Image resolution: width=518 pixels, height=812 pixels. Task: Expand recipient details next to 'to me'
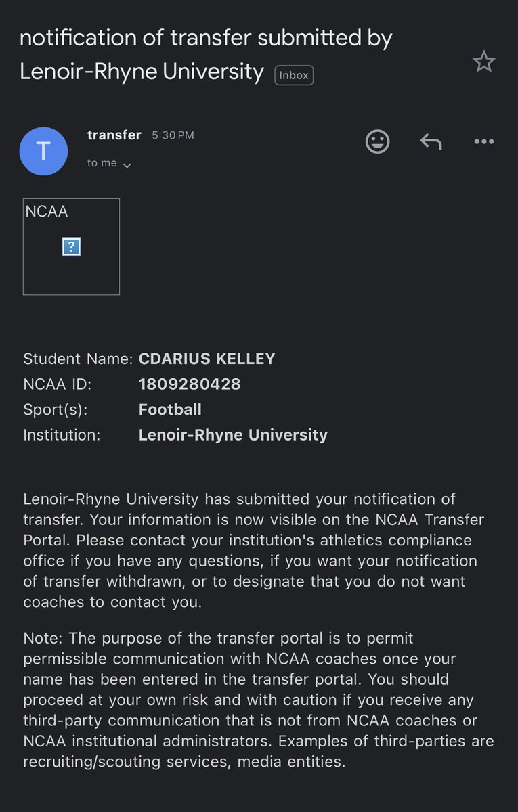(127, 165)
